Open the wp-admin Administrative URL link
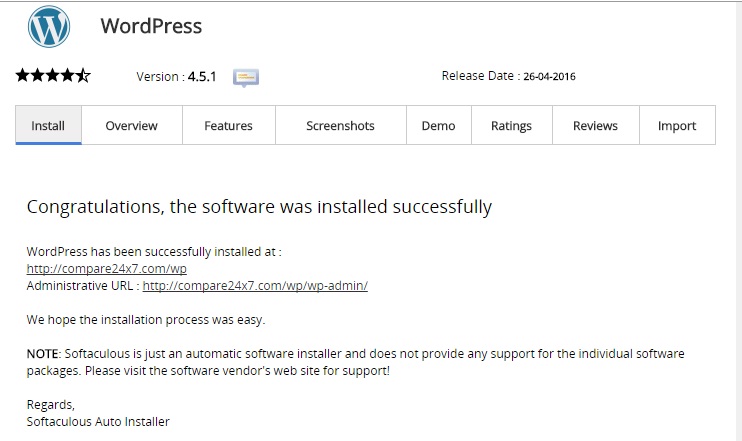Screen dimensions: 742x441 (x=255, y=286)
